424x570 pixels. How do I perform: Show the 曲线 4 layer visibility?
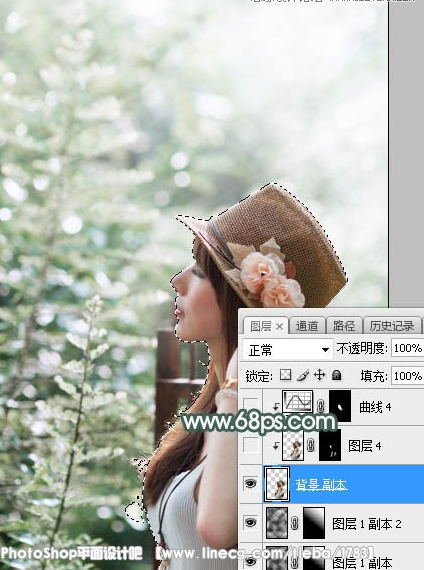[251, 404]
